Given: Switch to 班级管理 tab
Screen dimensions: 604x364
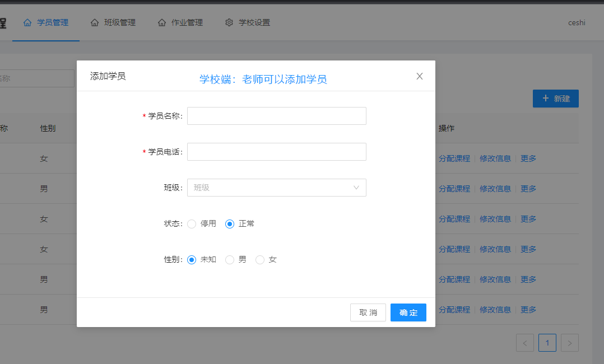Looking at the screenshot, I should (x=113, y=23).
